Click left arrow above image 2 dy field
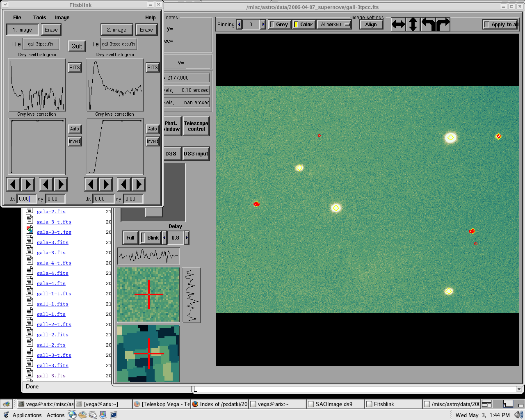Viewport: 525px width, 420px height. click(124, 185)
